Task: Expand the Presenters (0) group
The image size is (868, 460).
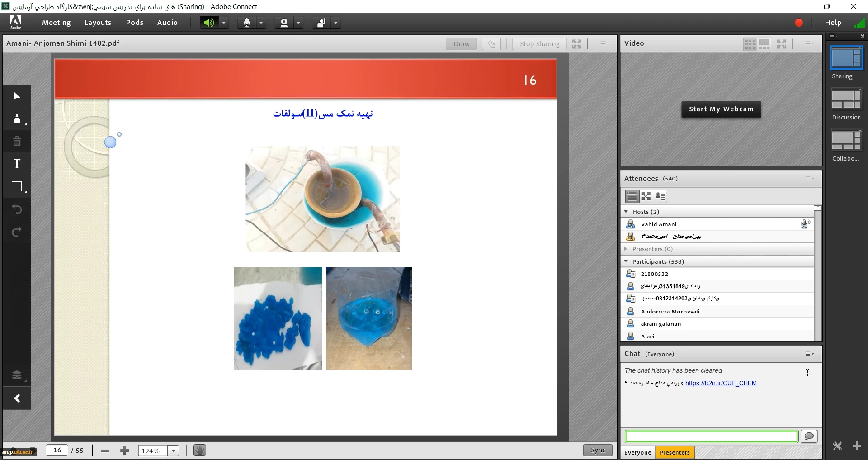Action: [626, 249]
